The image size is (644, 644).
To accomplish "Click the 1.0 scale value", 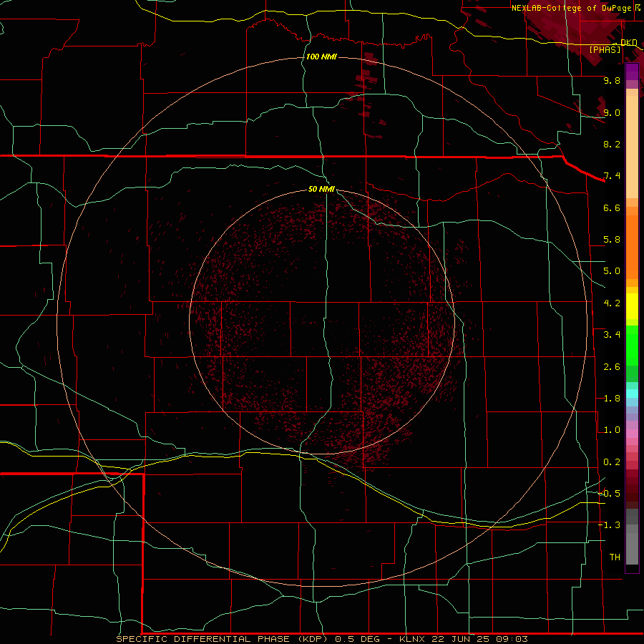I will tap(612, 430).
